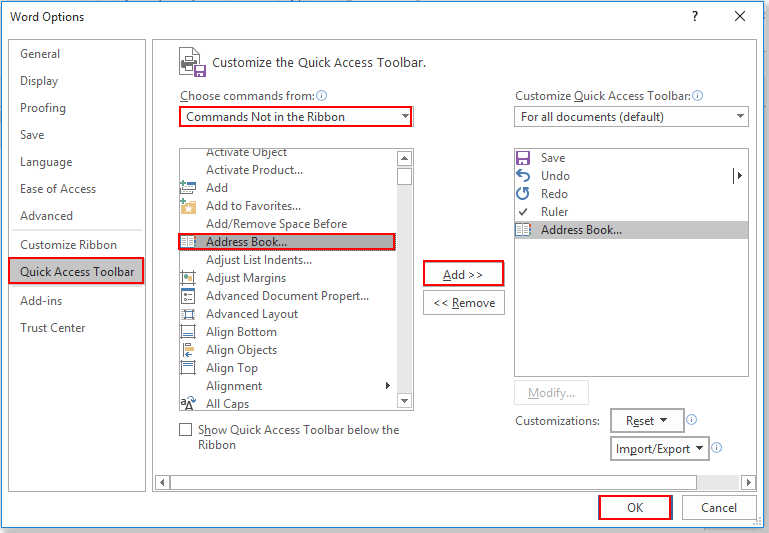Open the Choose commands from dropdown
This screenshot has height=533, width=769.
[296, 117]
